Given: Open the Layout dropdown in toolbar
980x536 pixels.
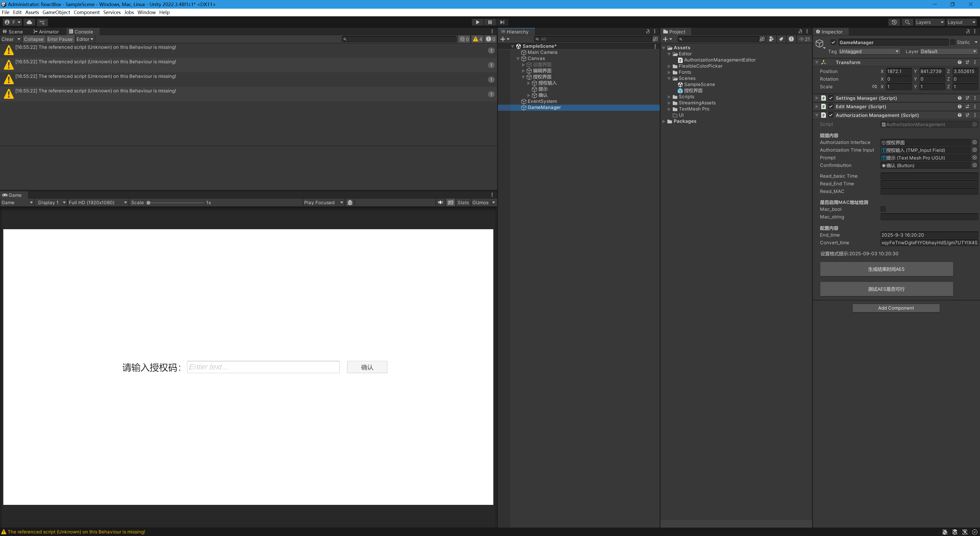Looking at the screenshot, I should pos(961,22).
